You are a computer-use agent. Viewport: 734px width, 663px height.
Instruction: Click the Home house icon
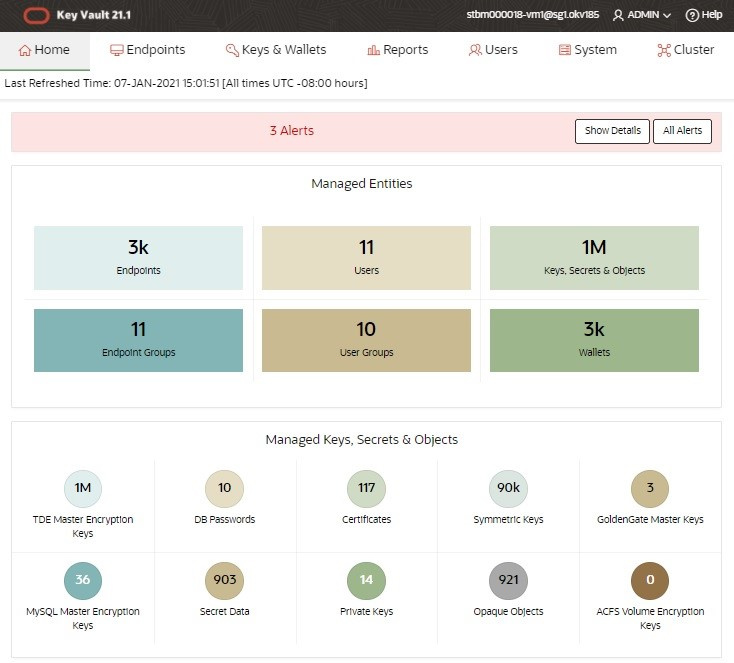(x=25, y=50)
